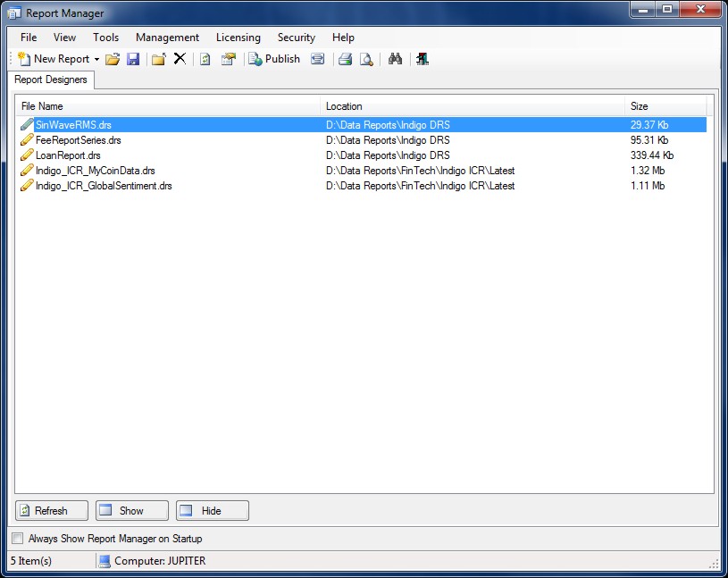The image size is (728, 578).
Task: Click the print icon in the toolbar
Action: coord(345,59)
